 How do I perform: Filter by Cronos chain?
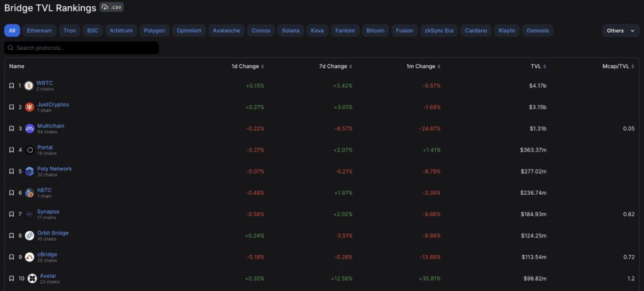click(261, 31)
